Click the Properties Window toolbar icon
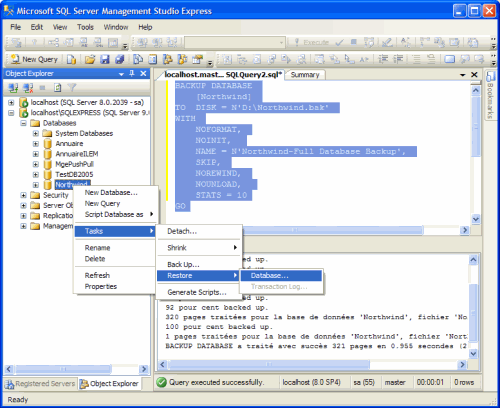The height and width of the screenshot is (408, 500). coord(198,59)
